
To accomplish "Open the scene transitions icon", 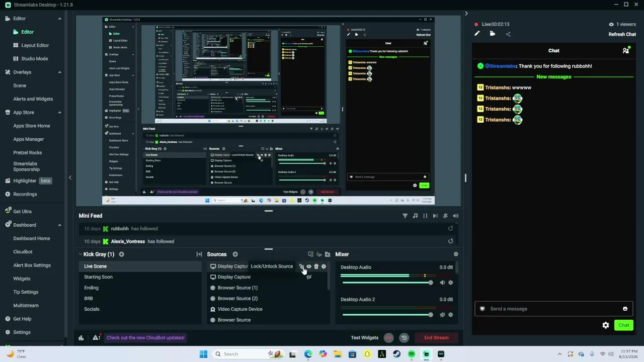I will (199, 254).
